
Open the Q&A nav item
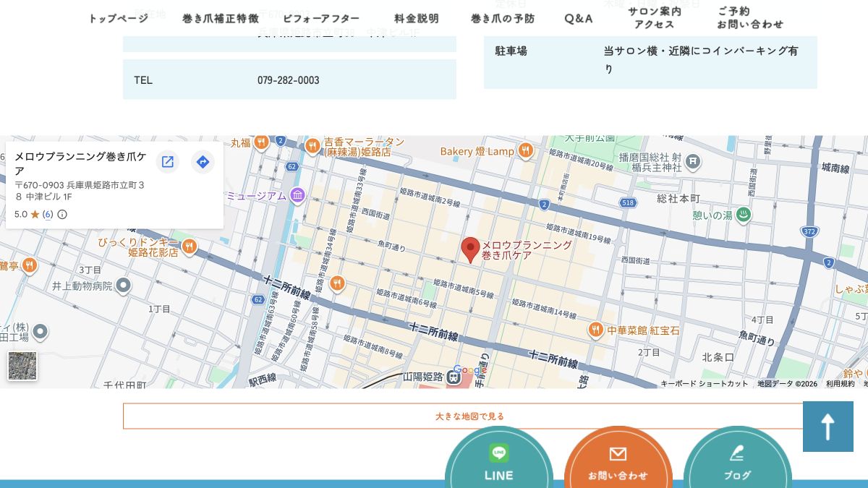579,19
